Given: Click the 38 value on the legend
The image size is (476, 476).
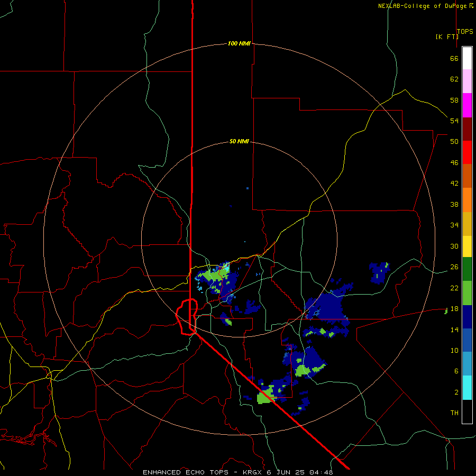Looking at the screenshot, I should coord(454,204).
